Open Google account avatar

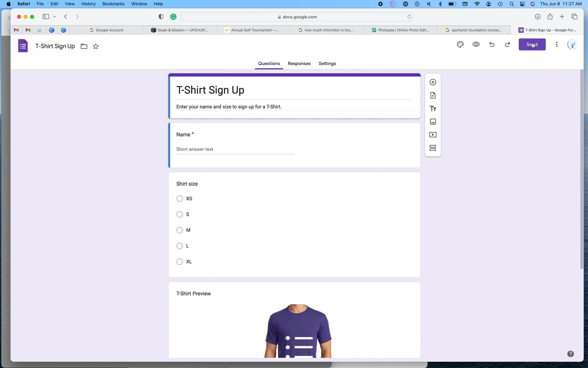(x=572, y=45)
